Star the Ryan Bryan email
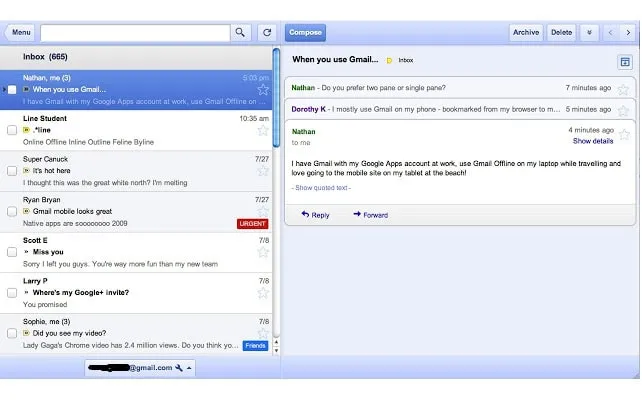The height and width of the screenshot is (401, 642). [263, 211]
